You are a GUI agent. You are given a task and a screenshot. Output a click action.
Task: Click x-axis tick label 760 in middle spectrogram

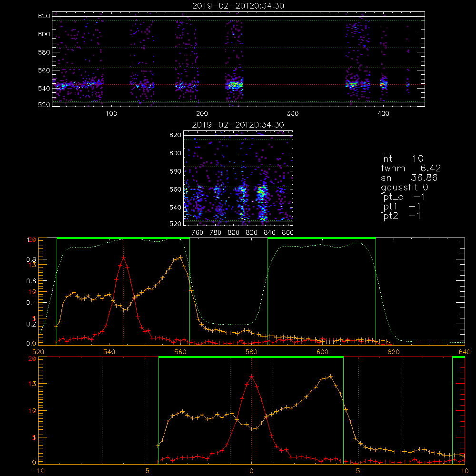(198, 233)
